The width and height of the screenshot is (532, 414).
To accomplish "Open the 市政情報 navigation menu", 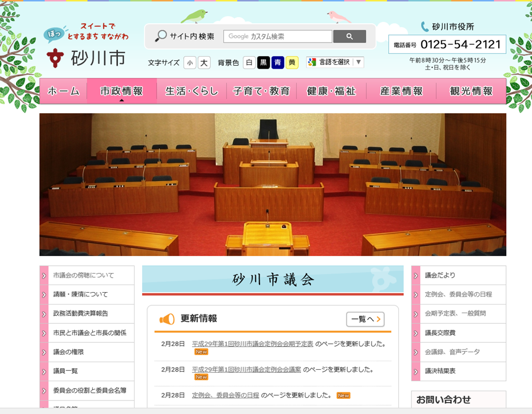I will [x=122, y=91].
